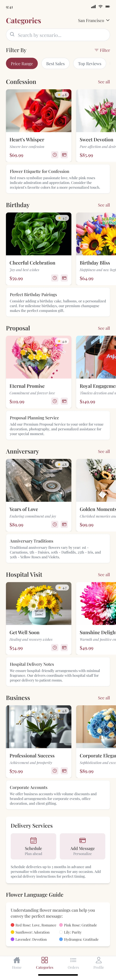Open the Filter options icon
This screenshot has width=116, height=980.
[x=102, y=50]
